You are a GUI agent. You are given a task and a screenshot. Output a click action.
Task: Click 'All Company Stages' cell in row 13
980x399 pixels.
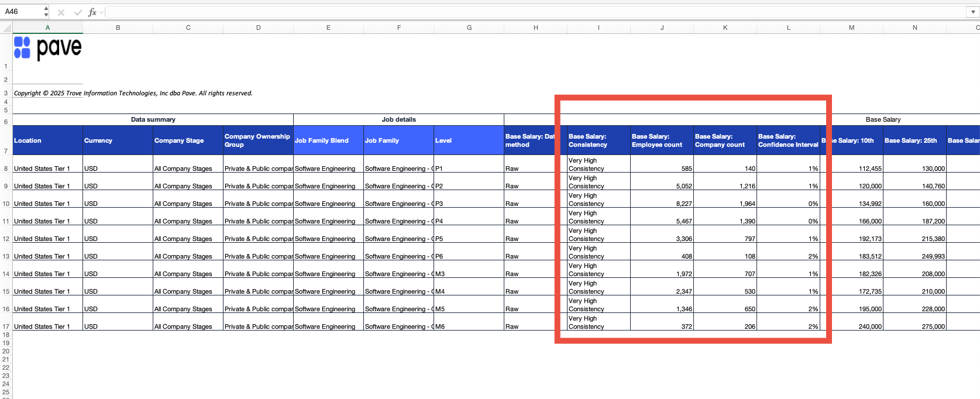coord(188,252)
